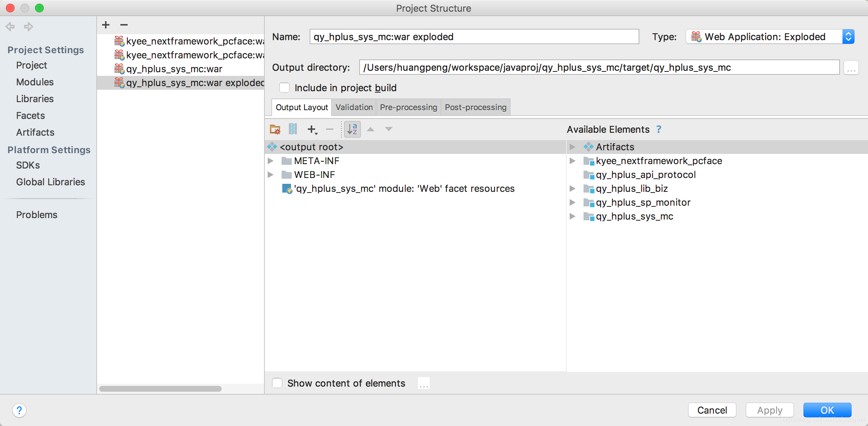The width and height of the screenshot is (868, 426).
Task: Open the artifact Type dropdown
Action: [x=849, y=36]
